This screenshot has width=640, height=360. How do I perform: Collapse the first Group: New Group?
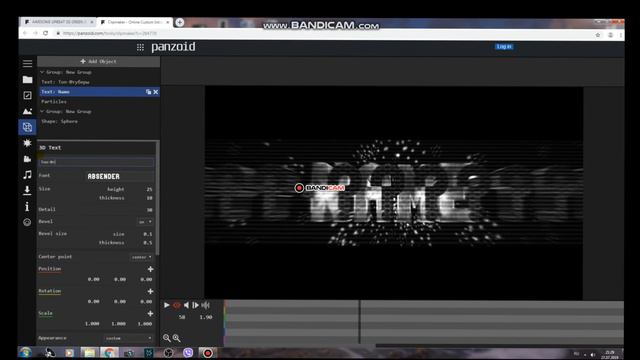tap(42, 72)
